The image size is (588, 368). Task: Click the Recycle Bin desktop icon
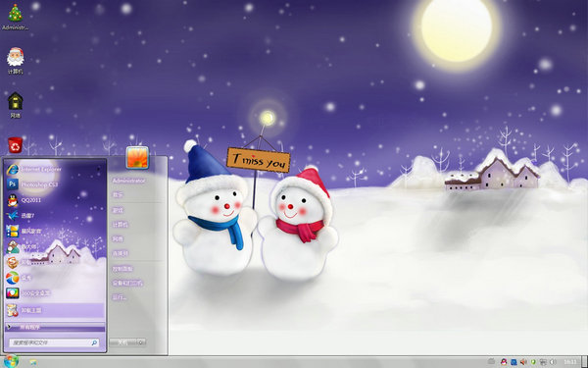tap(15, 145)
